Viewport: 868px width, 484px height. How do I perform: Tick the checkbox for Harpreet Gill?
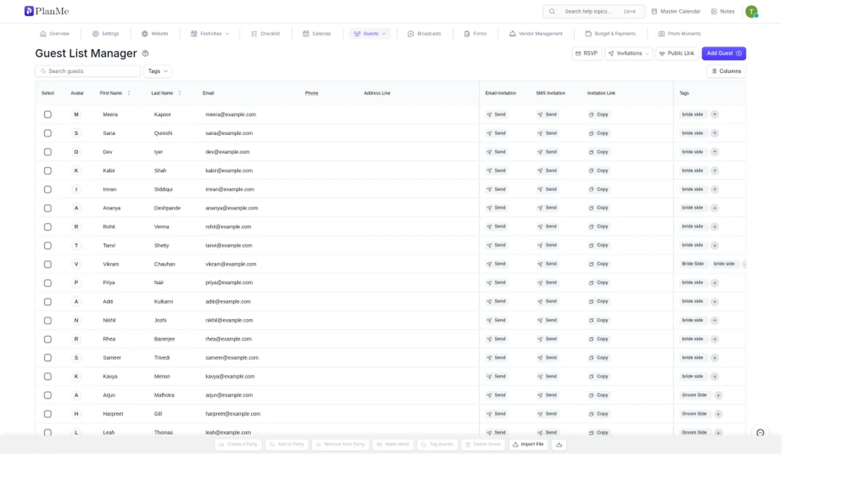(x=47, y=413)
